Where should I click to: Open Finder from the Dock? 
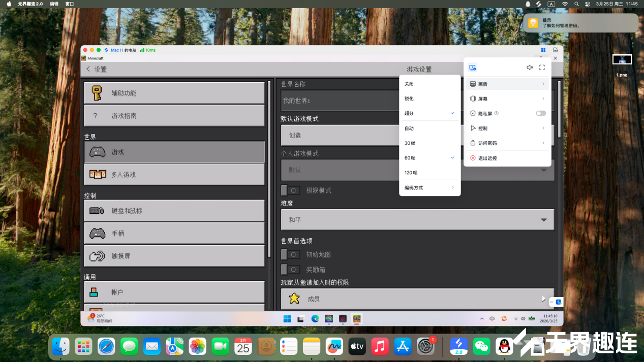pos(61,346)
